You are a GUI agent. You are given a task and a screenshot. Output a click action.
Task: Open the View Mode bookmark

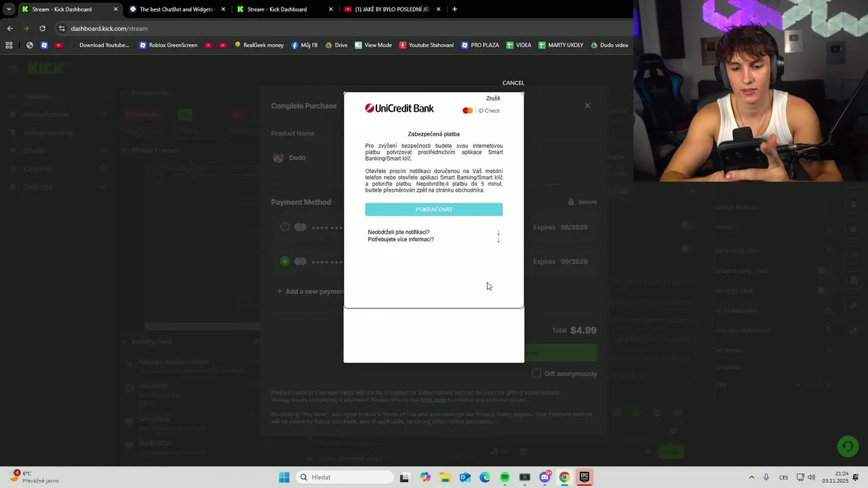click(373, 45)
